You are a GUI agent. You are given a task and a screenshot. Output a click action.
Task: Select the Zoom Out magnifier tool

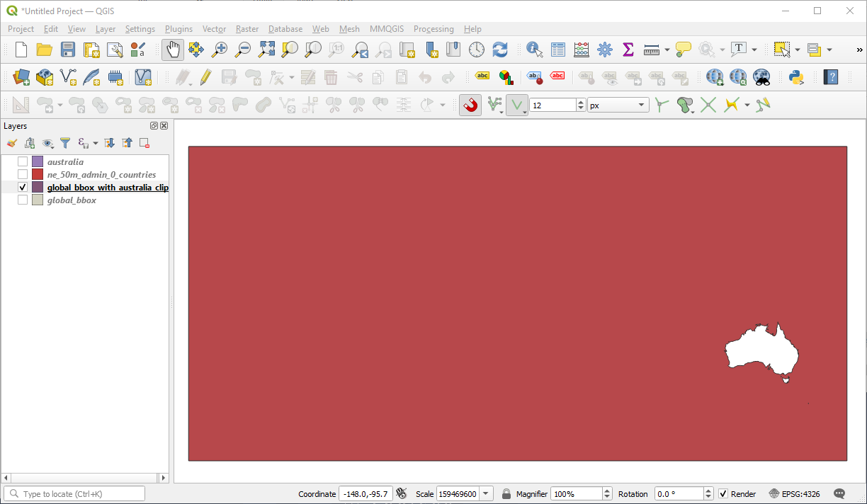pyautogui.click(x=243, y=50)
